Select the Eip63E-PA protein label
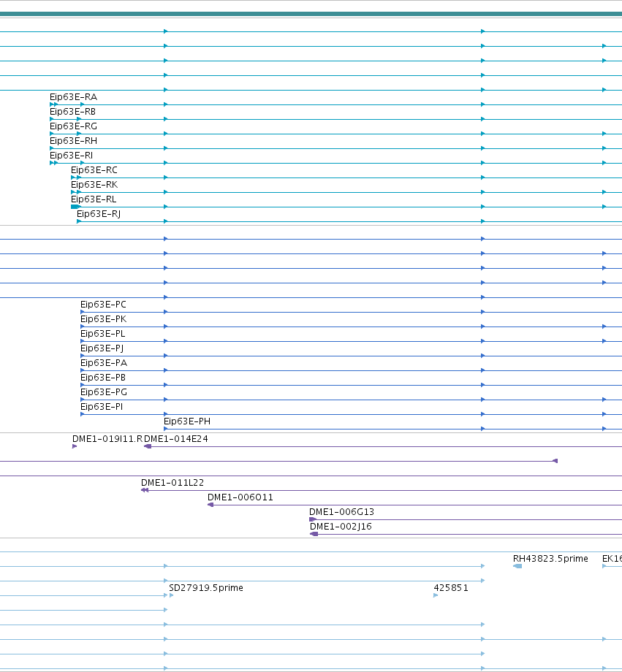The height and width of the screenshot is (672, 622). click(104, 363)
